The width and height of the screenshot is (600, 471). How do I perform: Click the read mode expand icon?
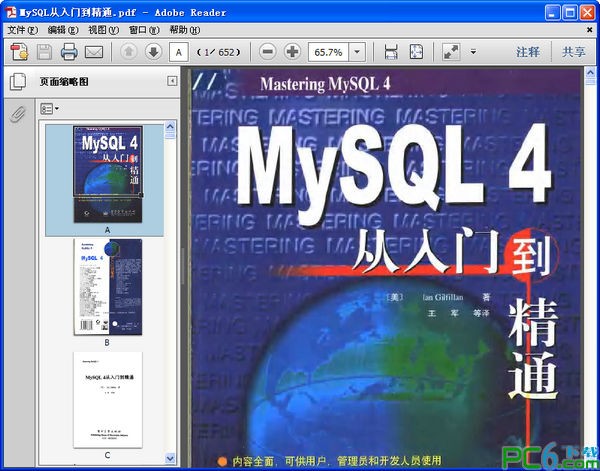tap(451, 52)
